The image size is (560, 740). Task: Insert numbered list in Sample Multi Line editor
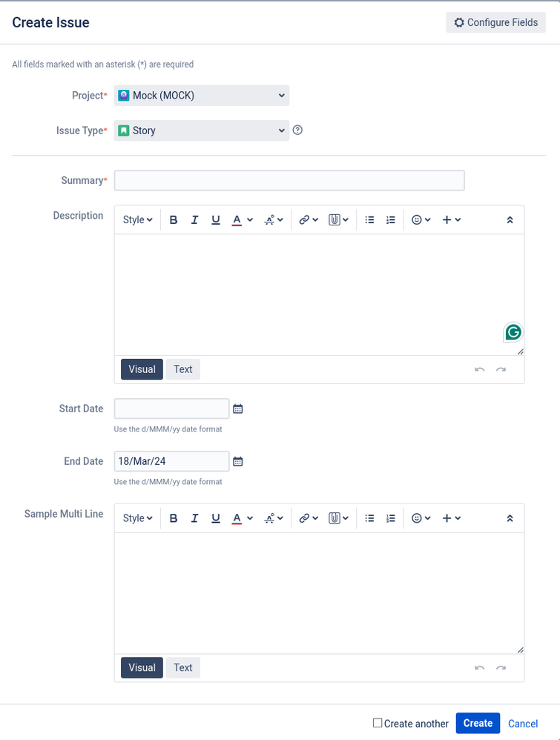(390, 518)
